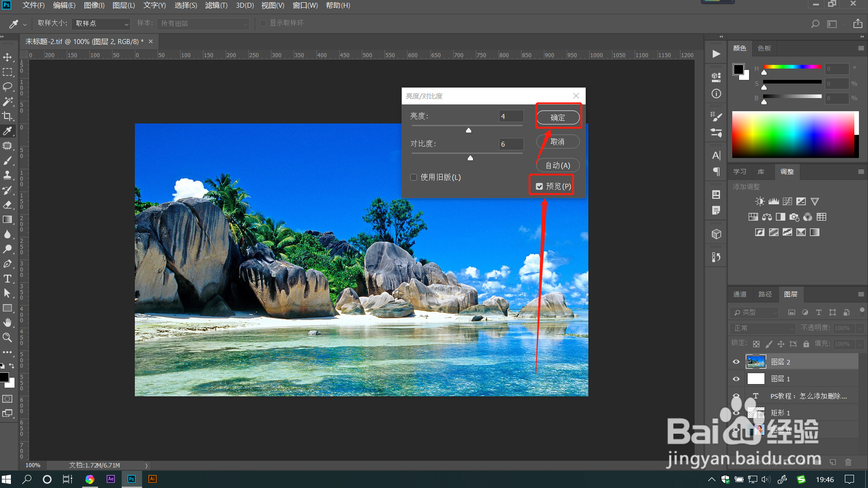Open the Character panel icon

click(x=716, y=155)
